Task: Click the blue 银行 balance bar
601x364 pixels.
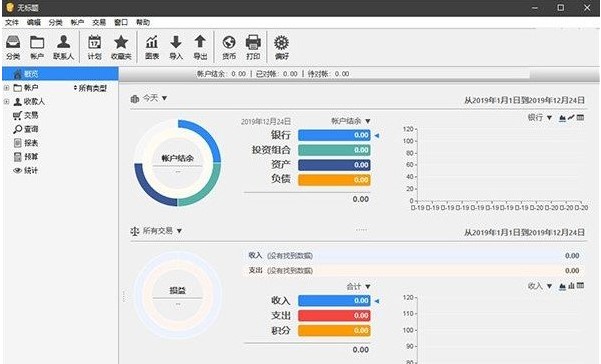Action: click(334, 135)
